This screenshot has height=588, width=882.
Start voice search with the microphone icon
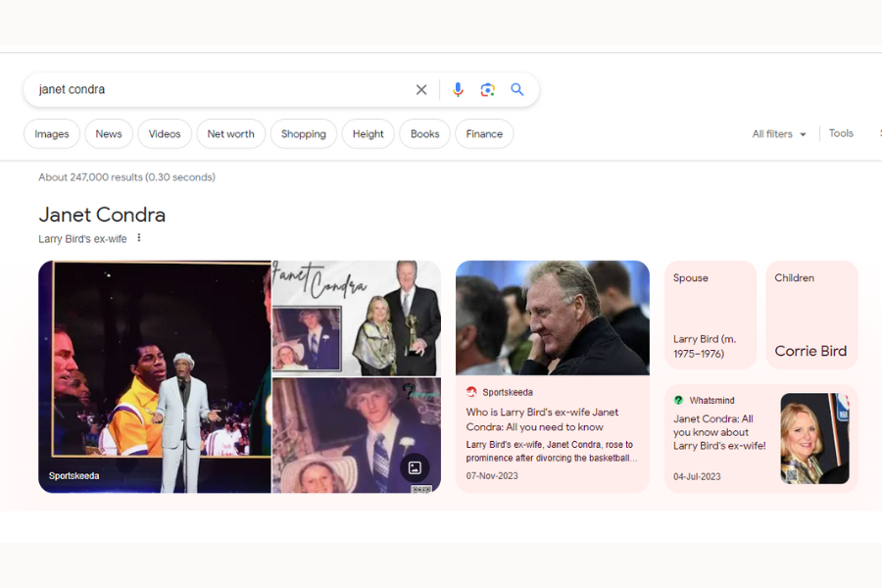(458, 89)
